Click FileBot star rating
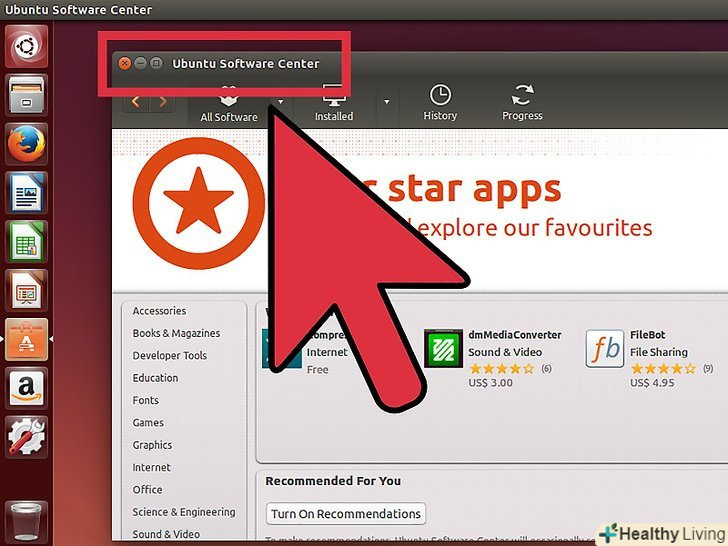 click(x=663, y=369)
